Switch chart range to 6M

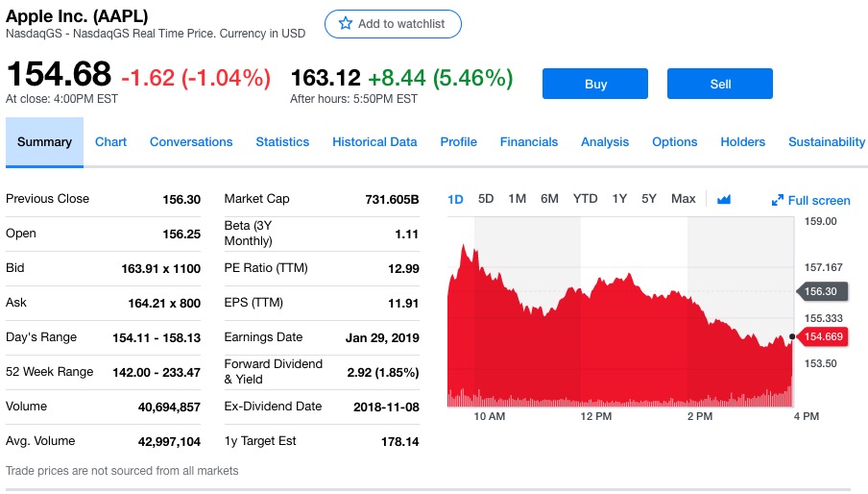coord(549,198)
